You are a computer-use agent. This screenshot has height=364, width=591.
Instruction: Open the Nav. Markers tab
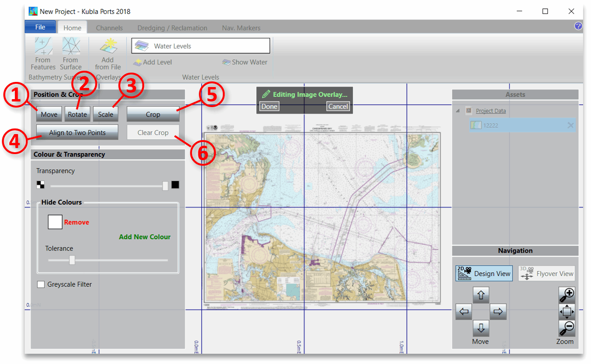[x=241, y=28]
